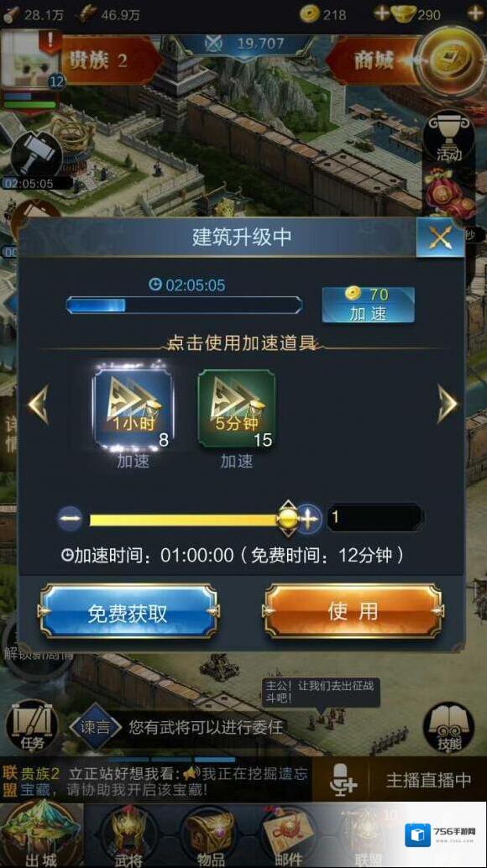Tap the microphone voice chat icon
487x868 pixels.
[343, 779]
